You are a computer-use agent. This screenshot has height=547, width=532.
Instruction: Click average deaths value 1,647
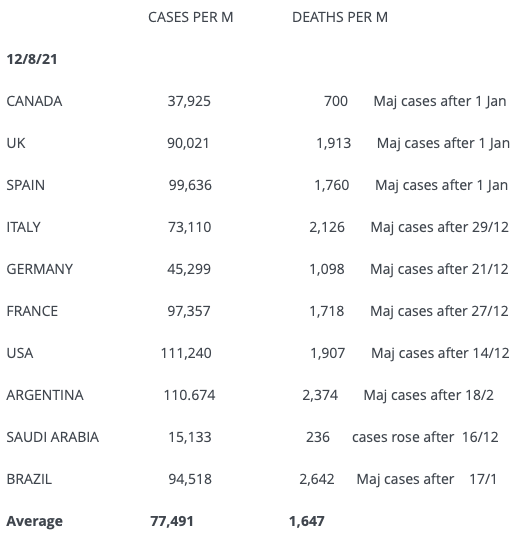307,521
